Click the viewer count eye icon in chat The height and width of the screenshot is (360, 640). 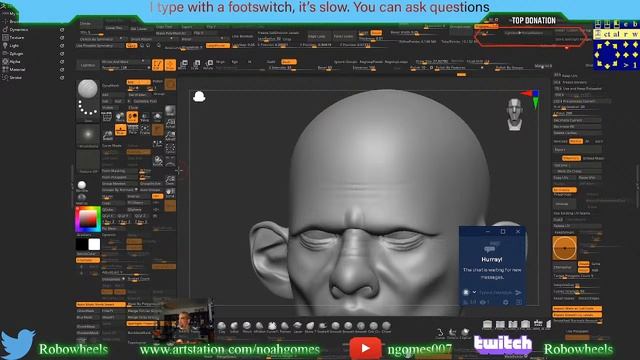click(x=482, y=302)
